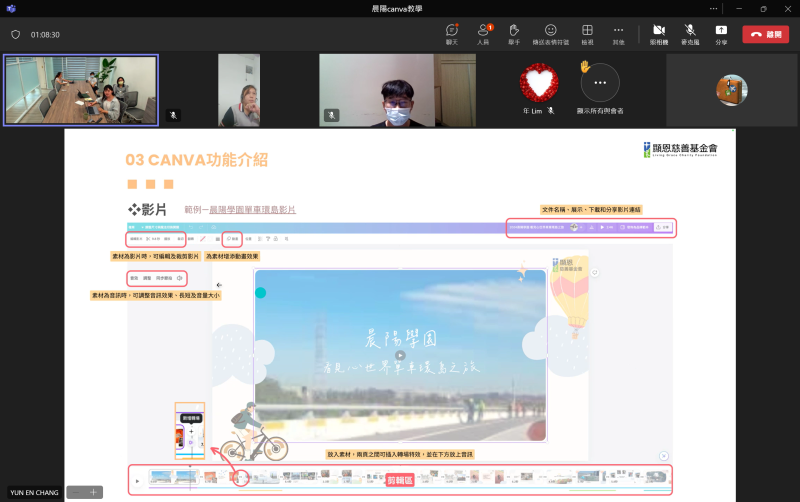
Task: Click the raised hand emoji indicator
Action: [x=585, y=66]
